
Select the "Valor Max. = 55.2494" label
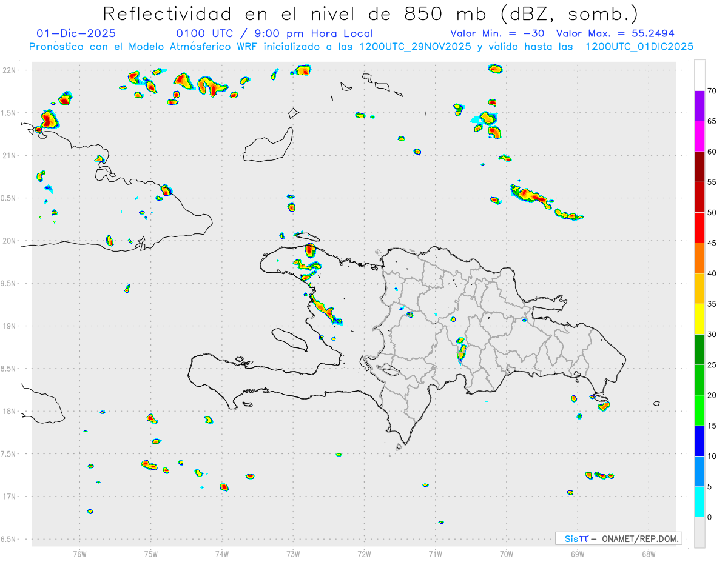click(615, 34)
